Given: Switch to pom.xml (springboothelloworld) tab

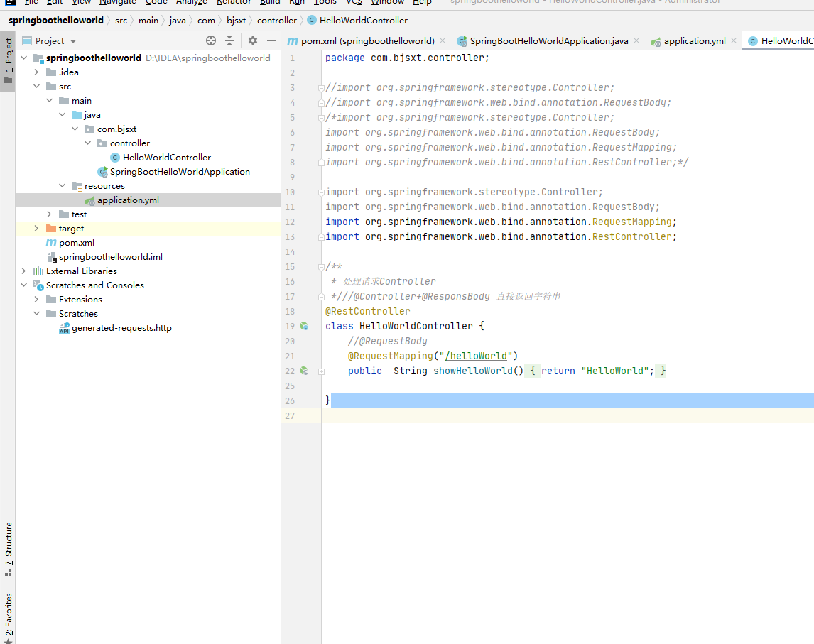Looking at the screenshot, I should click(x=367, y=40).
